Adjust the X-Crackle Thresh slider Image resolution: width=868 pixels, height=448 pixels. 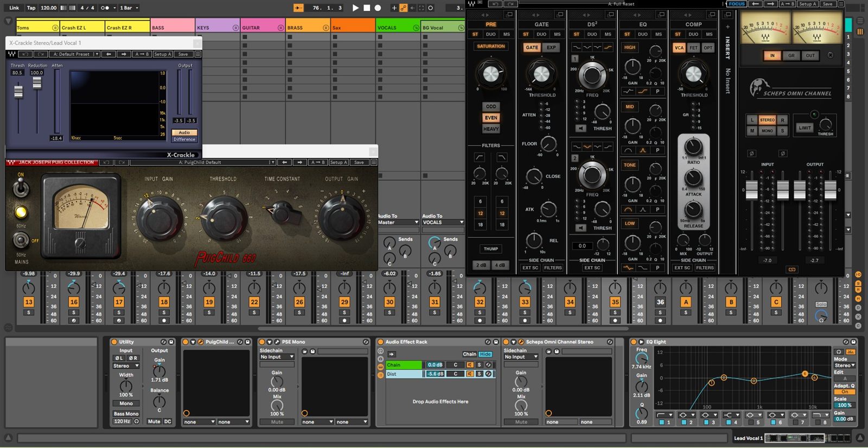click(x=18, y=91)
